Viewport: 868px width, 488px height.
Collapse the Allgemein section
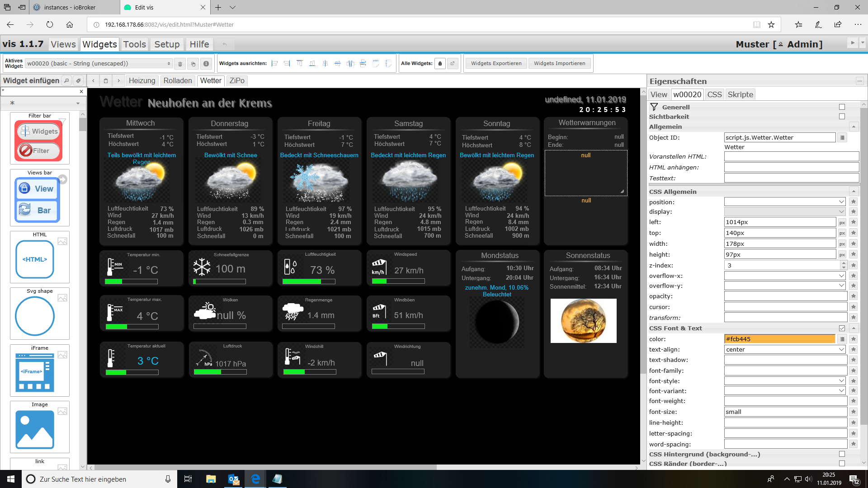click(854, 127)
